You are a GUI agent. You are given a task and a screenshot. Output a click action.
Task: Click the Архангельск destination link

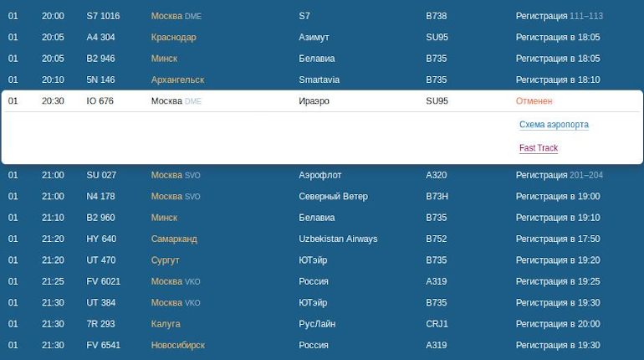pos(177,80)
